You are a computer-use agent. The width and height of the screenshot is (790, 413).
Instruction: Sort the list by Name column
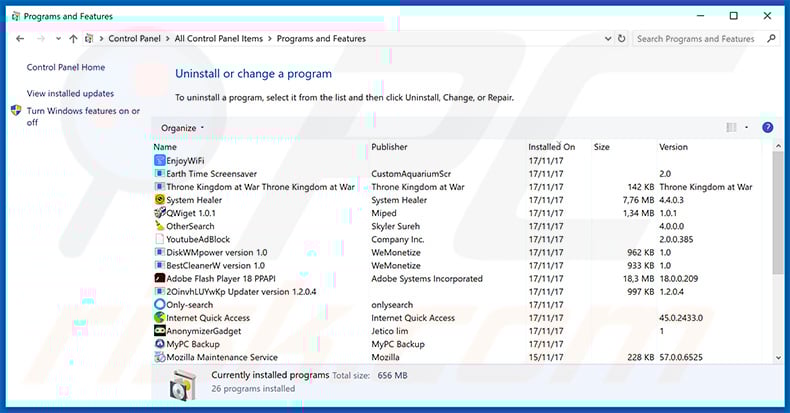[x=165, y=147]
